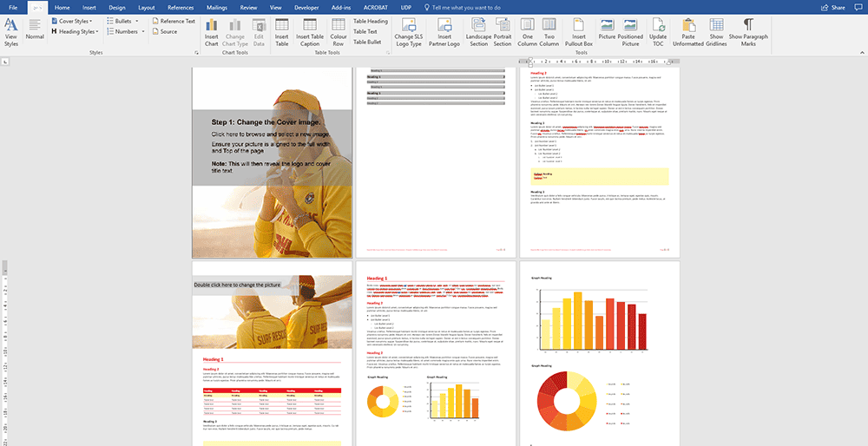Screen dimensions: 868x446
Task: Click the small donut chart on page five
Action: click(383, 401)
